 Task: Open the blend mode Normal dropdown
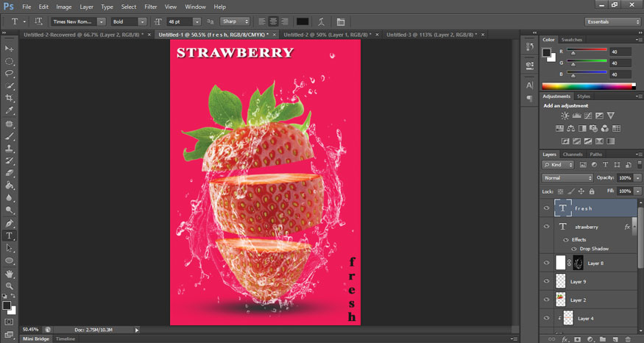click(x=567, y=178)
